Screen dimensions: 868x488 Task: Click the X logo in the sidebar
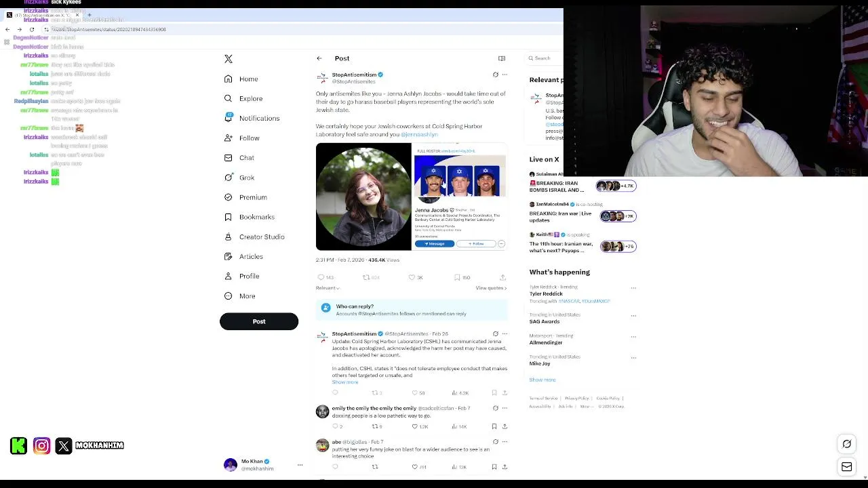tap(229, 59)
